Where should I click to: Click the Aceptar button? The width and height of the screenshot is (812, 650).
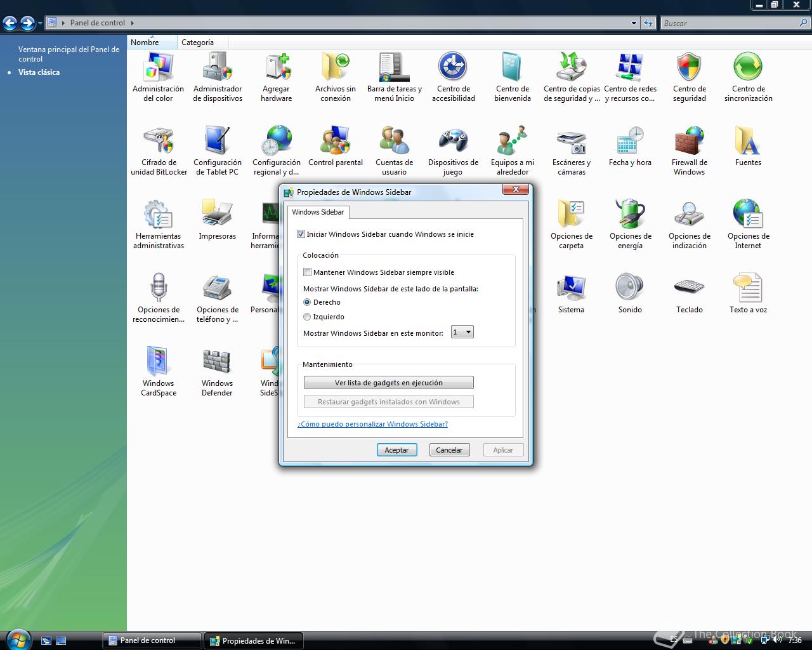pyautogui.click(x=396, y=450)
